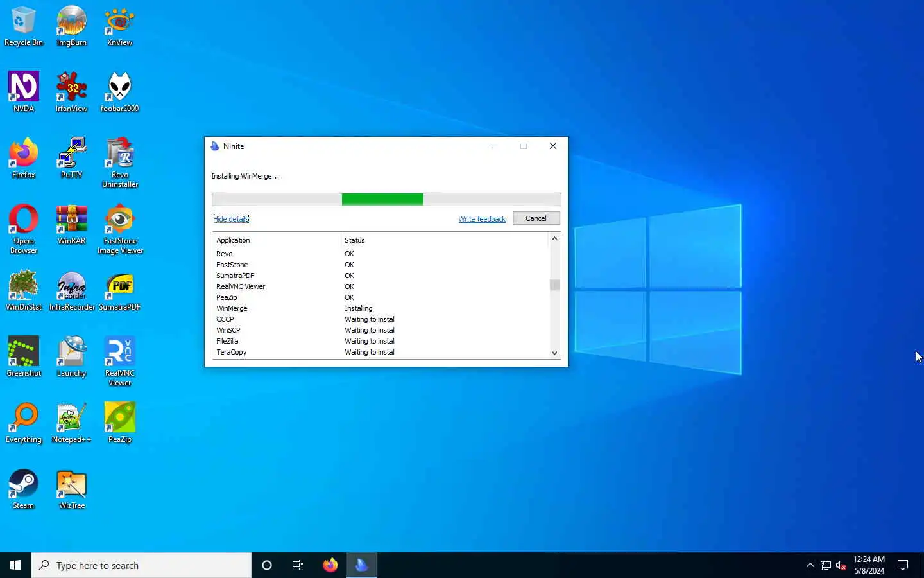Click the Status column header
924x578 pixels.
coord(445,240)
